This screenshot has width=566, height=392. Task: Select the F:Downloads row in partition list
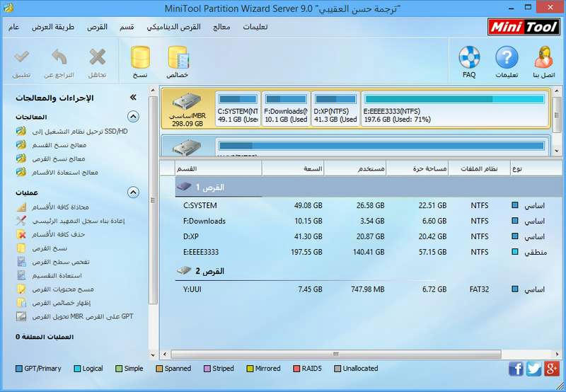368,221
